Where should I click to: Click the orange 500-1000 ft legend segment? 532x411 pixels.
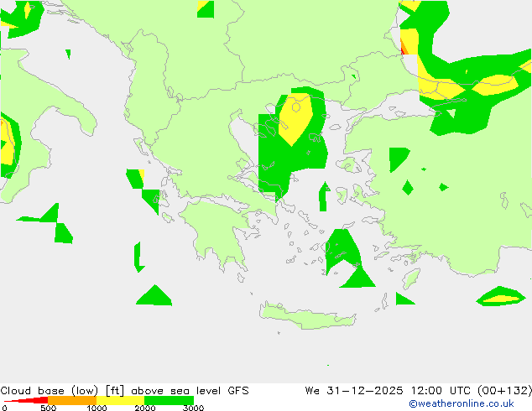[72, 400]
